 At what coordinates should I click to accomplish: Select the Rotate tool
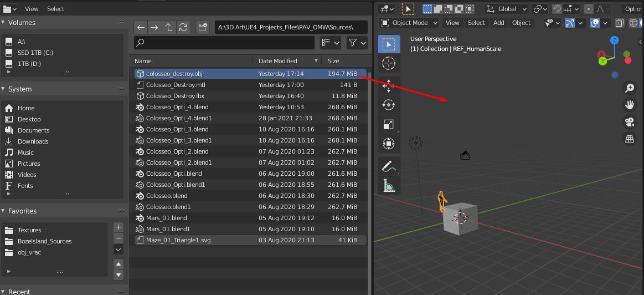tap(389, 105)
